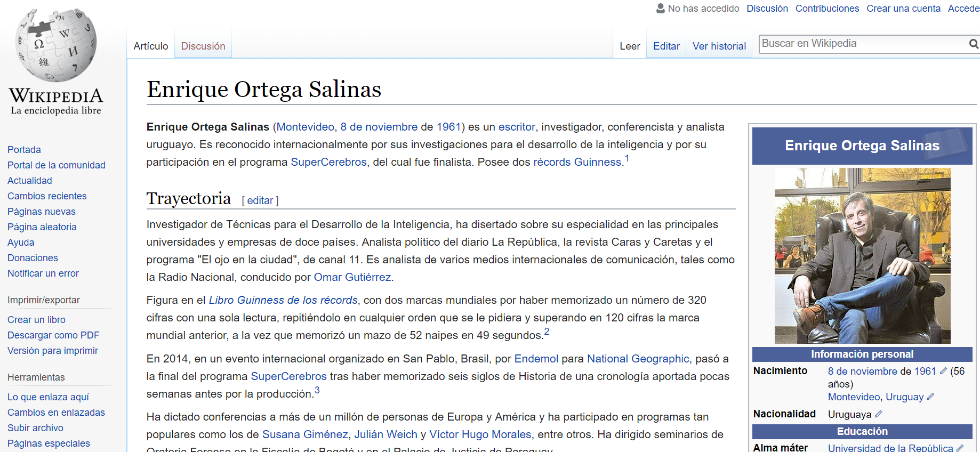Image resolution: width=980 pixels, height=452 pixels.
Task: Open the infobox photo of Enrique Ortega Salinas
Action: coord(862,256)
